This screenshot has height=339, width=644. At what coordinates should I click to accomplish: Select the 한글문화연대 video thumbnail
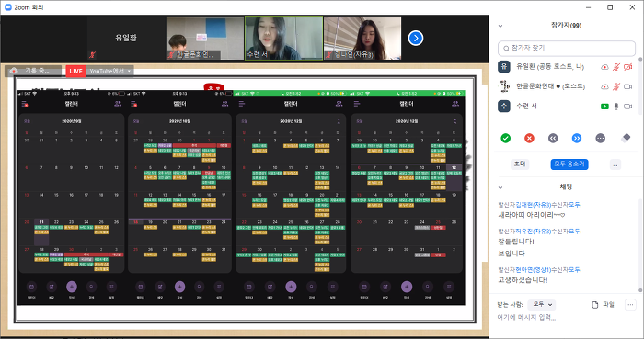(x=204, y=38)
